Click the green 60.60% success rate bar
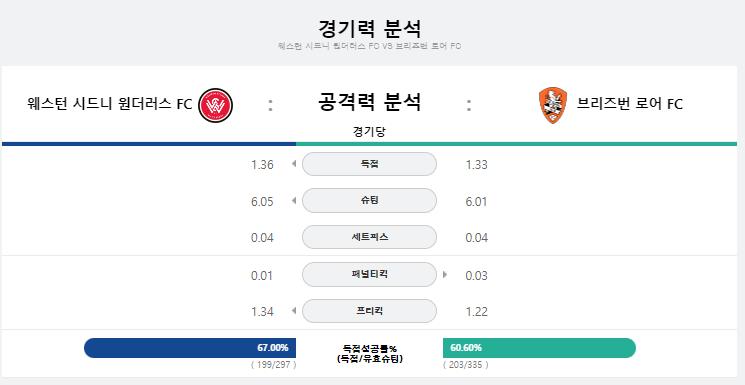The image size is (745, 385). (539, 348)
